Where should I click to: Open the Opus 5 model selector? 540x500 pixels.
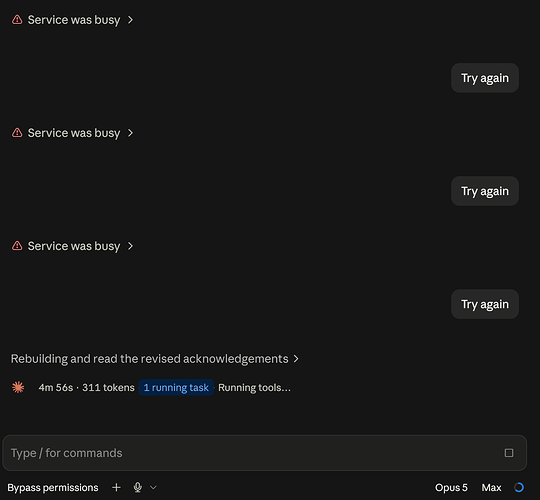[x=451, y=488]
